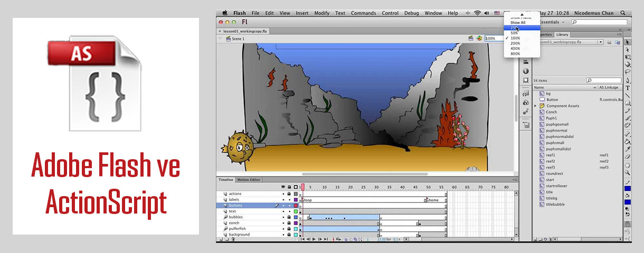Unlock the actions layer padlock

tap(289, 194)
